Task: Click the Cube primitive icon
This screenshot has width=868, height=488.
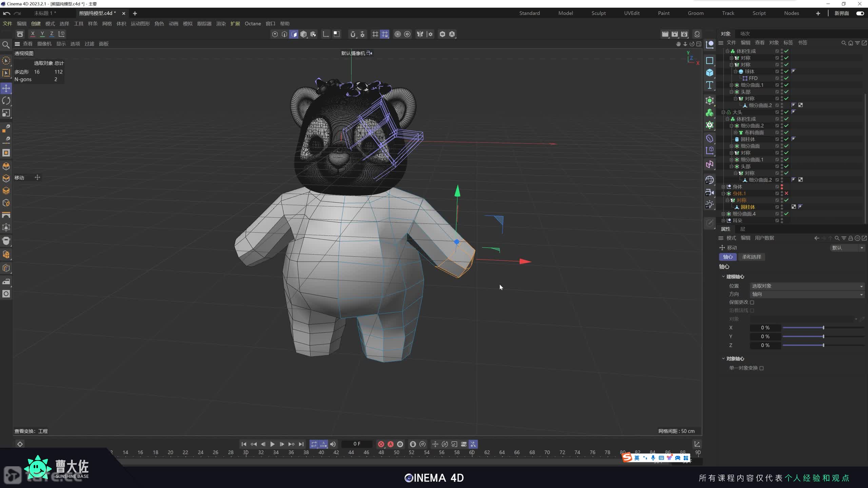Action: point(710,73)
